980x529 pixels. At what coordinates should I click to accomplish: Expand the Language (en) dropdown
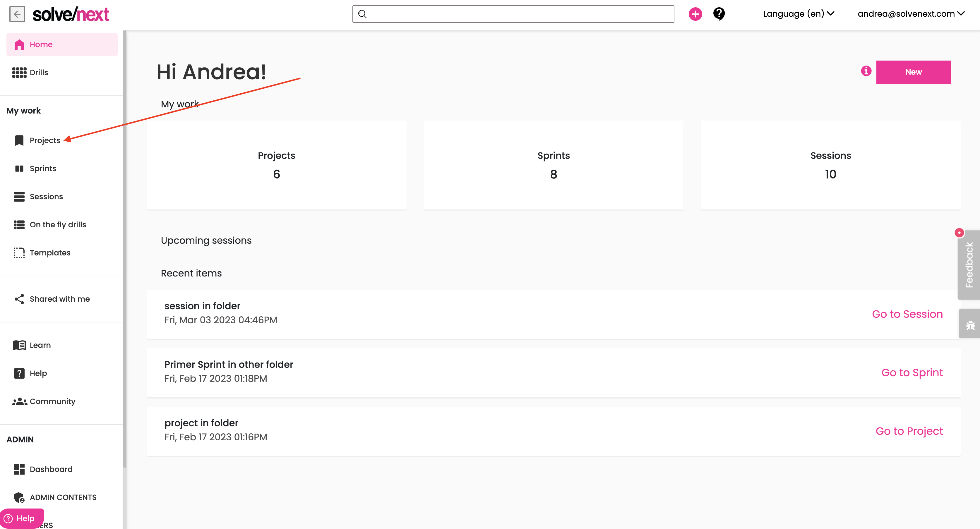(798, 14)
